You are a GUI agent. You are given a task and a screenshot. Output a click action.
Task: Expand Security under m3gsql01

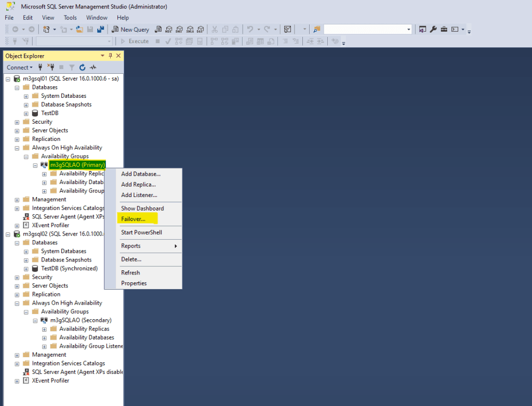(17, 122)
